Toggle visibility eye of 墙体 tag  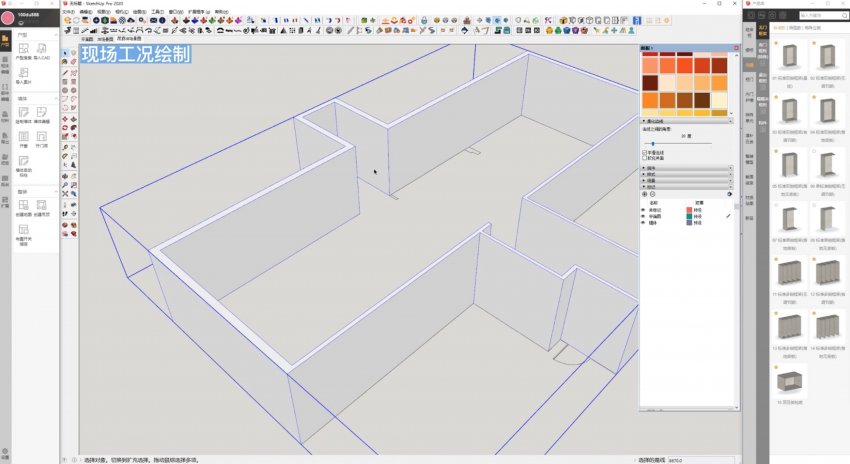(x=643, y=223)
